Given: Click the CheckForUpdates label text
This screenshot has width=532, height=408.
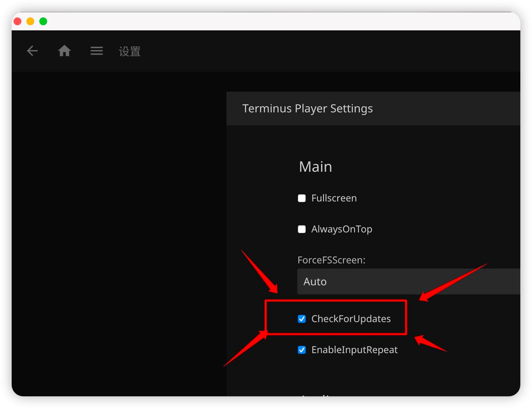Looking at the screenshot, I should pyautogui.click(x=351, y=319).
